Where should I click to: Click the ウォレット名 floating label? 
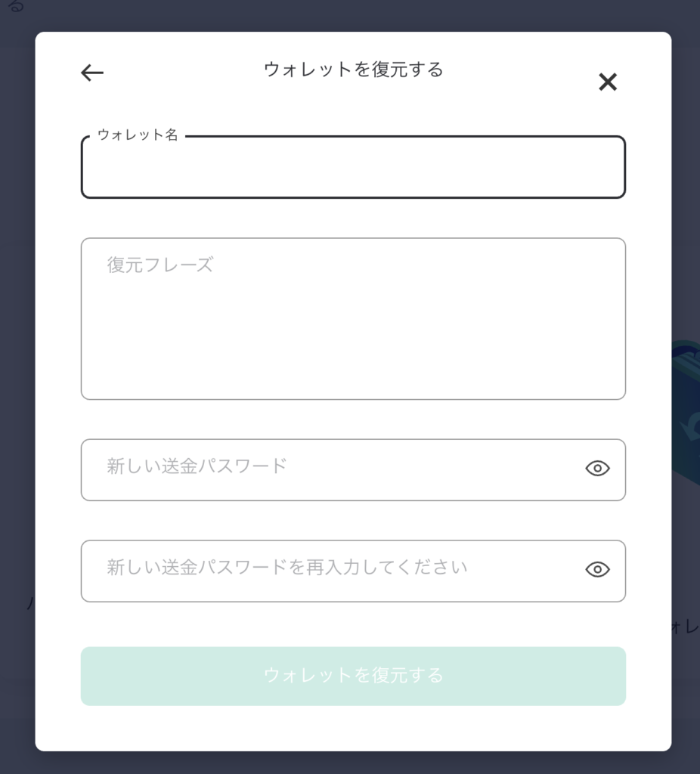[138, 135]
